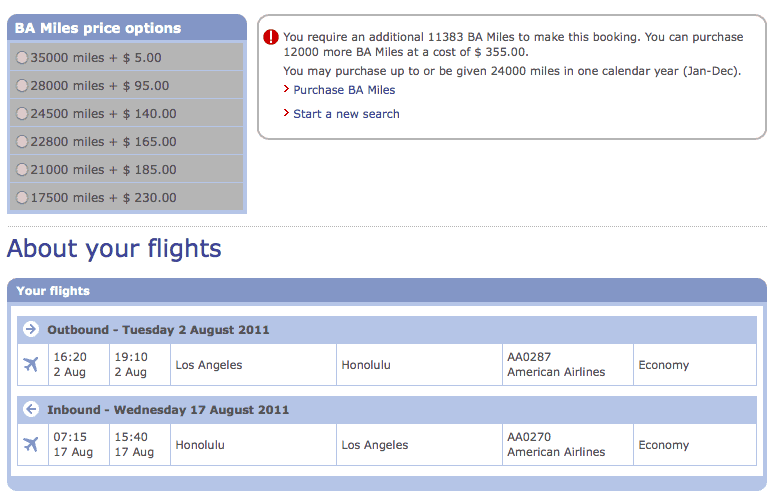Viewport: 775px width, 502px height.
Task: Click the airplane icon in inbound flight row
Action: [31, 445]
